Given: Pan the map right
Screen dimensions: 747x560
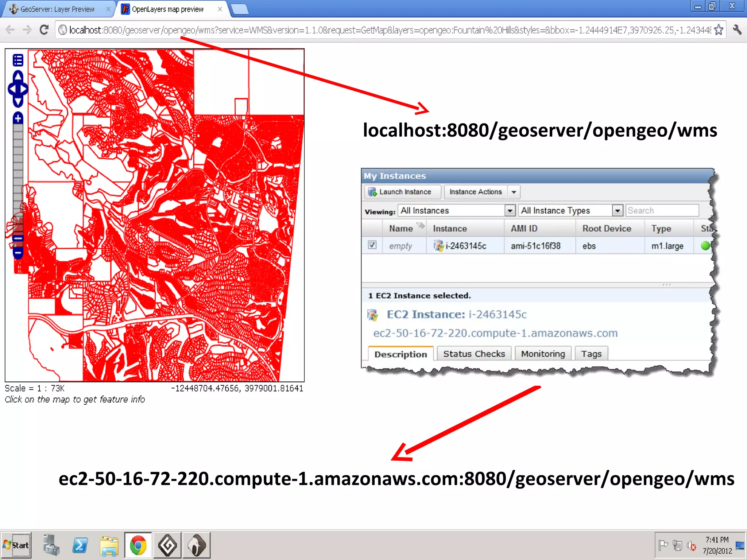Looking at the screenshot, I should [x=24, y=89].
